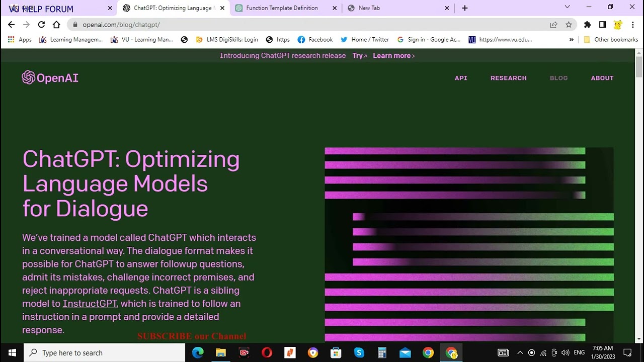Close the ChatGPT: Optimizing Language tab

pyautogui.click(x=222, y=8)
